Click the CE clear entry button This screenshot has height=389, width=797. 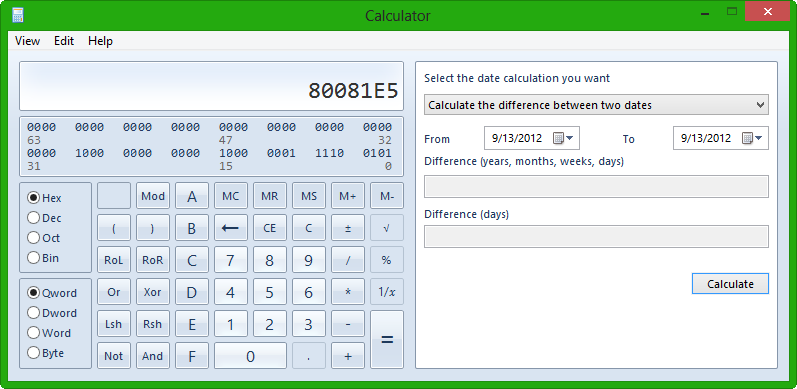coord(269,228)
